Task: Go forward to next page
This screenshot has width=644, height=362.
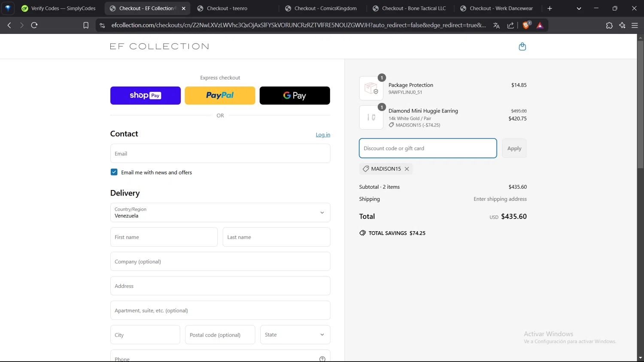Action: pos(21,25)
